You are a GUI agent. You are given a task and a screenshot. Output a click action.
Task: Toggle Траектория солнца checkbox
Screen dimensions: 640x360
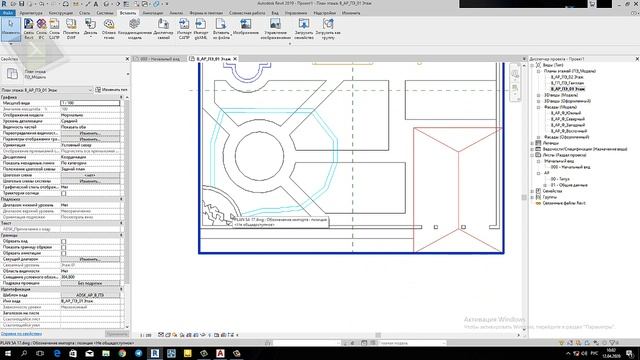point(64,193)
